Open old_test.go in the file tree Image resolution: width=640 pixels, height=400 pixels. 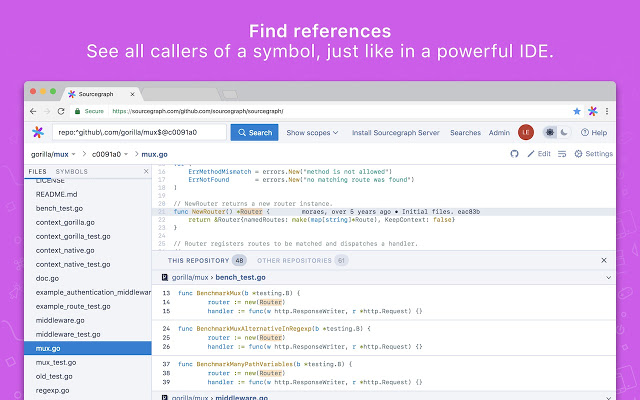[x=54, y=376]
